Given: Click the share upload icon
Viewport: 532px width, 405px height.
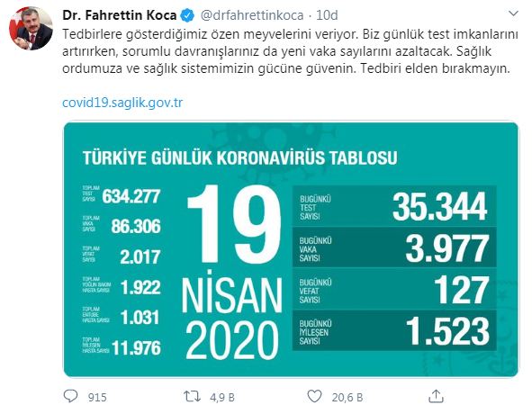Looking at the screenshot, I should [x=436, y=396].
